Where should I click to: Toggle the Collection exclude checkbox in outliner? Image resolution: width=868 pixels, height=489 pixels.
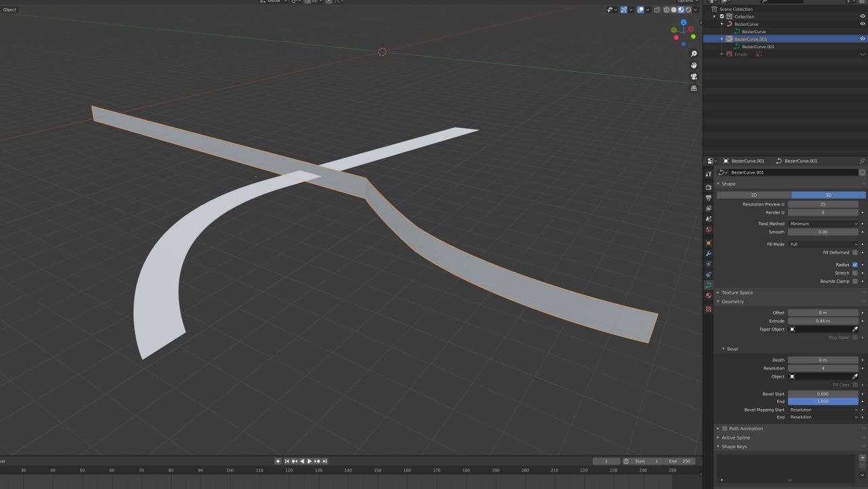(x=722, y=16)
